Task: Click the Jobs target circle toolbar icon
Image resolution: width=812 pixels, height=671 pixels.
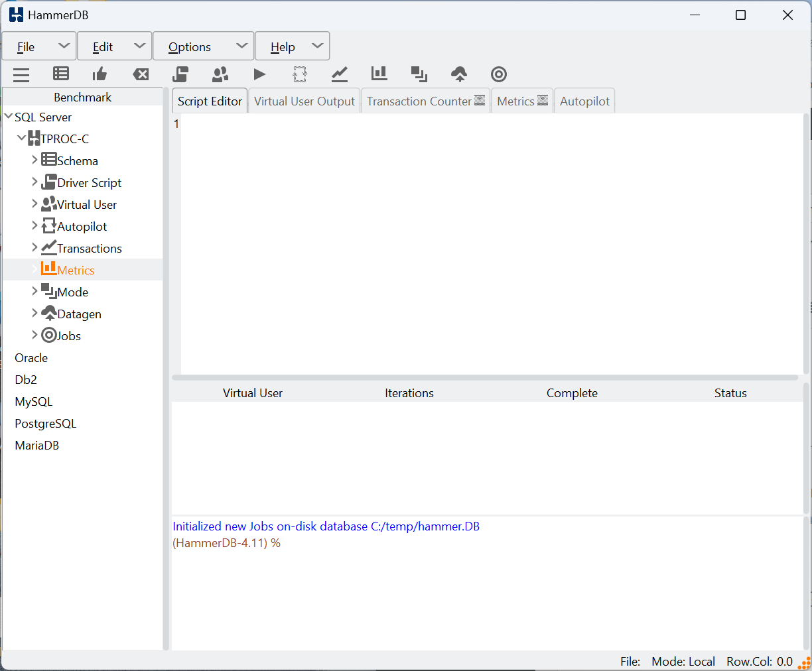Action: click(499, 74)
